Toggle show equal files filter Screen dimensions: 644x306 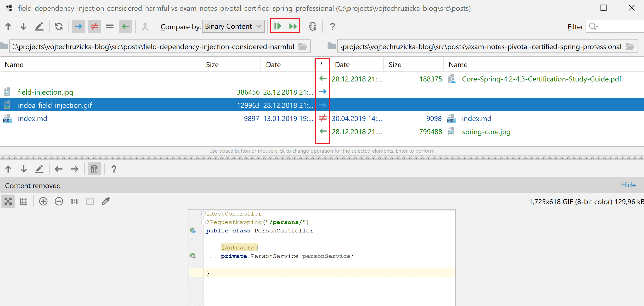click(110, 26)
